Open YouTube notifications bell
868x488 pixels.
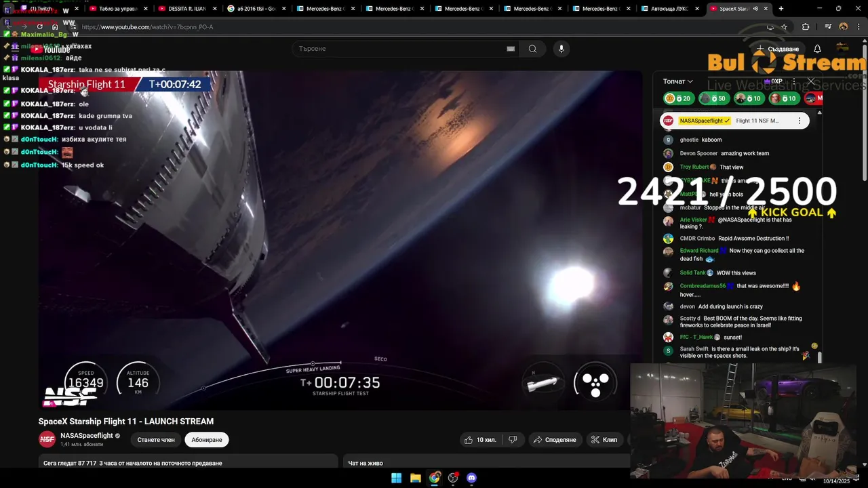pos(817,49)
